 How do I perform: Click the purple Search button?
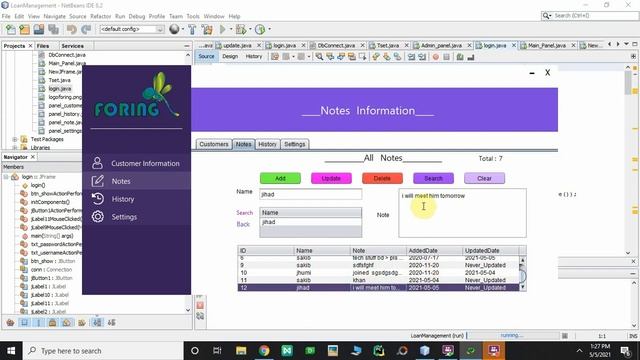(x=433, y=178)
